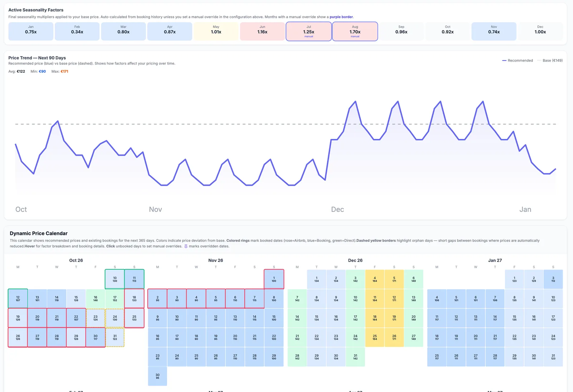This screenshot has width=573, height=392.
Task: Click October 12 with green booking ring
Action: [18, 299]
